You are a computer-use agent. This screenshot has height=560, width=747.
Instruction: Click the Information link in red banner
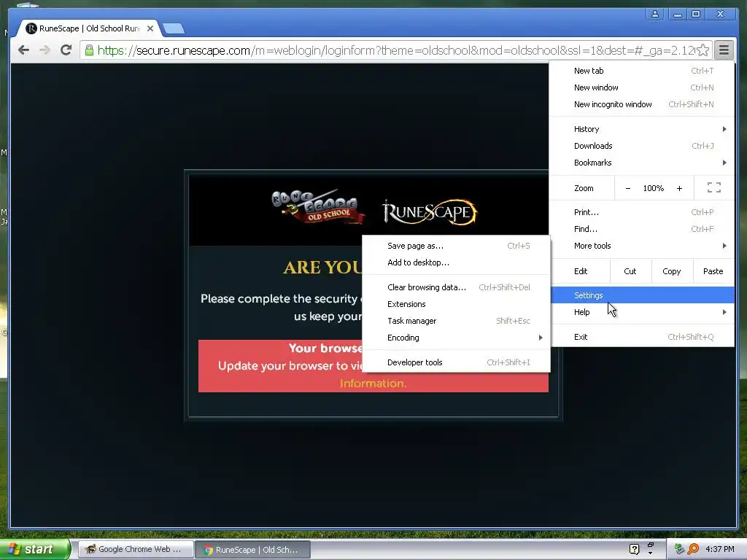pos(373,384)
